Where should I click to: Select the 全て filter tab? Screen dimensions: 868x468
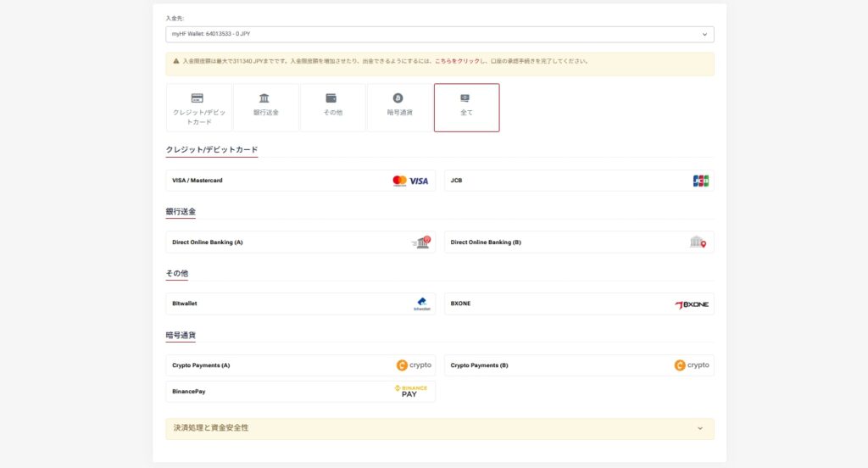click(466, 108)
